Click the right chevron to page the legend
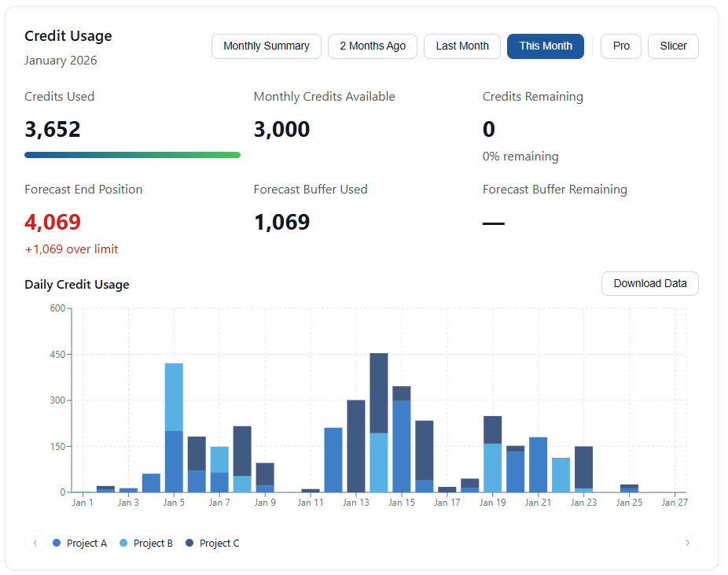This screenshot has width=728, height=575. (688, 542)
